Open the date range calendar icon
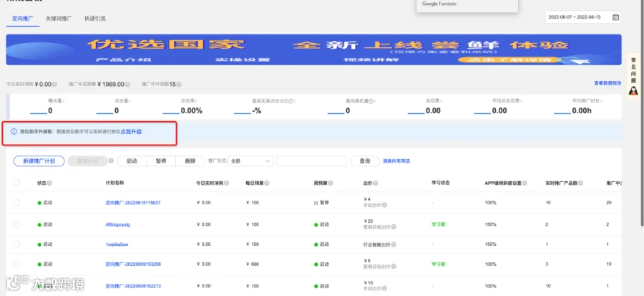Image resolution: width=644 pixels, height=296 pixels. 615,17
